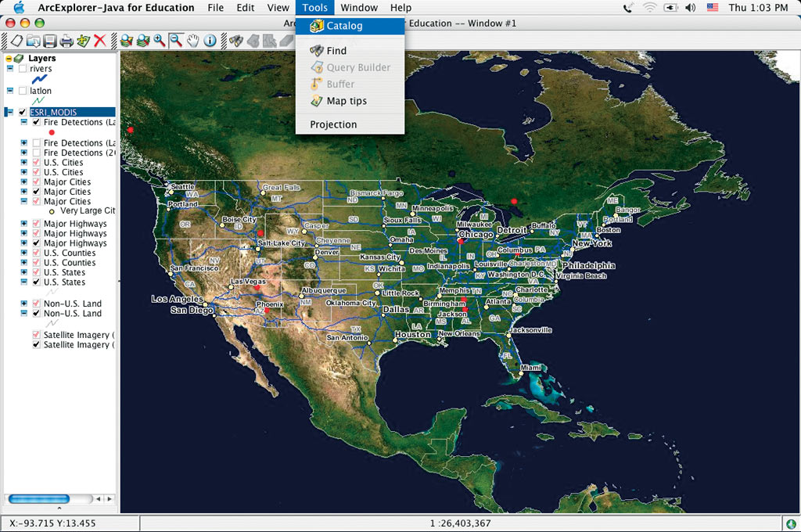Select the Identify info tool
801x532 pixels.
pyautogui.click(x=210, y=41)
